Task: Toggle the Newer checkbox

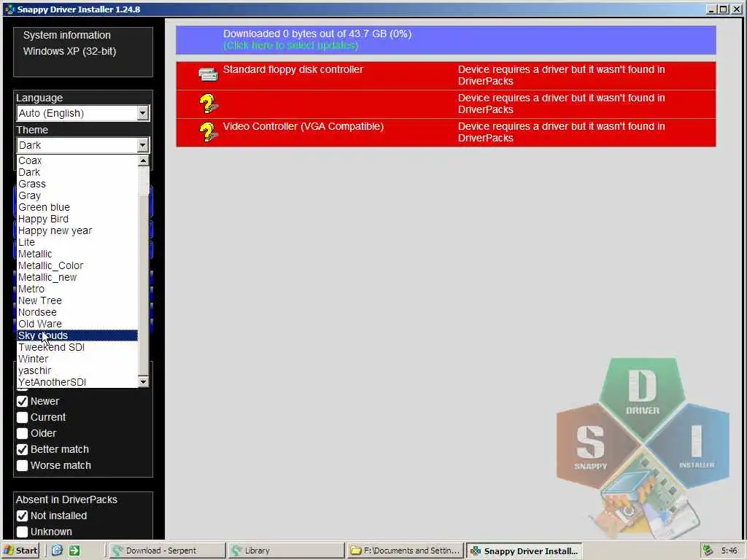Action: 22,402
